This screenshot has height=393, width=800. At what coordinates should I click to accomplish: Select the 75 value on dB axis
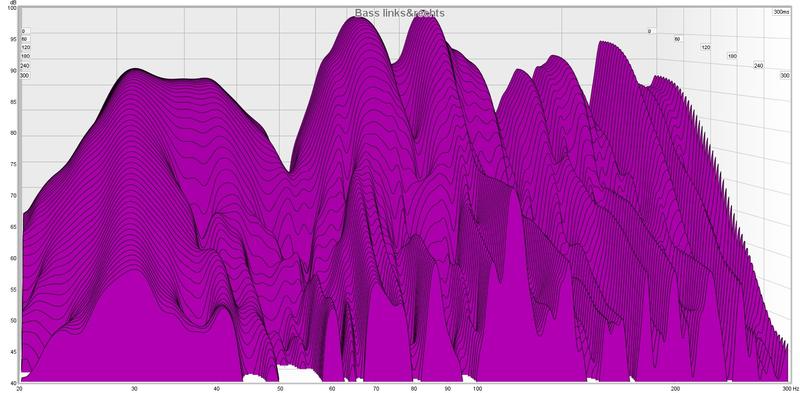tap(13, 164)
